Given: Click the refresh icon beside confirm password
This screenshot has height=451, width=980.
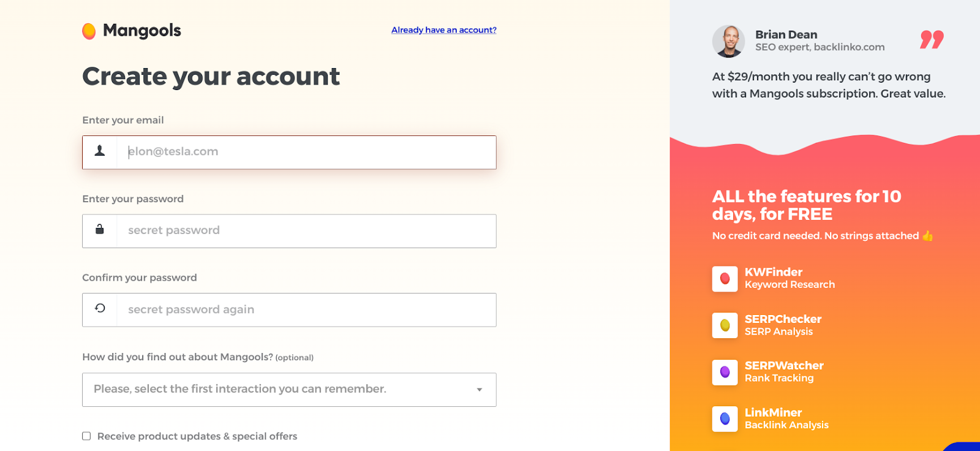Looking at the screenshot, I should pos(100,308).
